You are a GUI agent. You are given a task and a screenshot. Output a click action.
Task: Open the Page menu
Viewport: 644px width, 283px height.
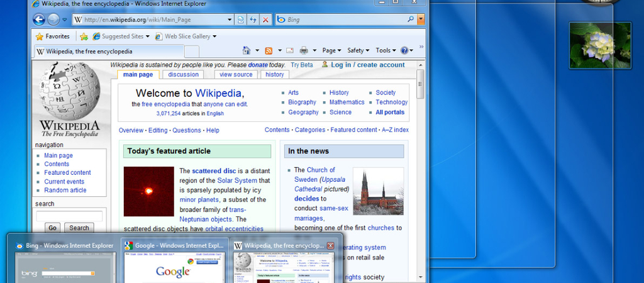pyautogui.click(x=332, y=50)
